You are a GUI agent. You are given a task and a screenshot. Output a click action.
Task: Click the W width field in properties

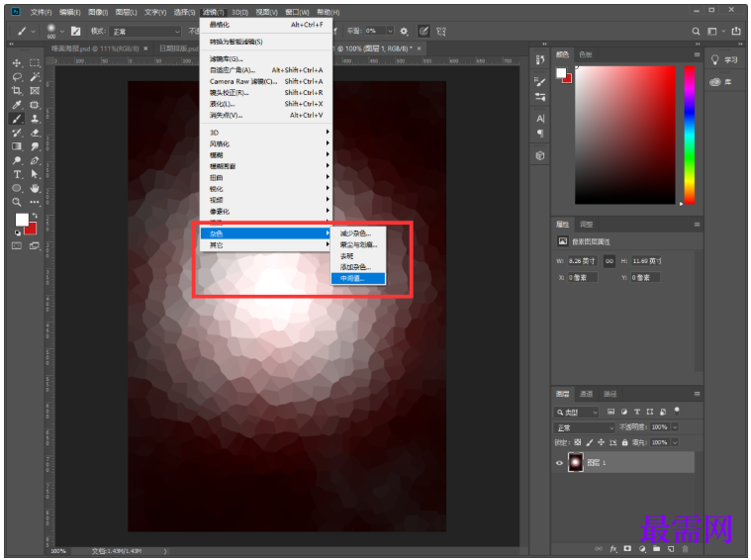[586, 260]
